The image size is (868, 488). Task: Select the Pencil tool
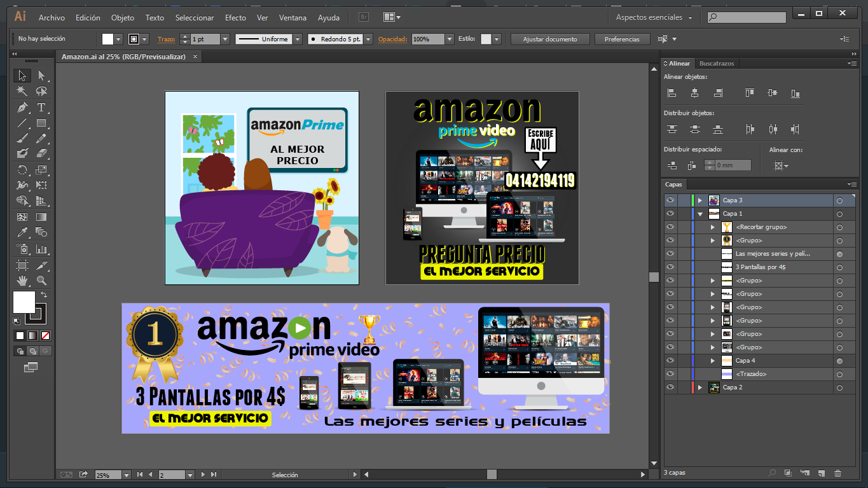point(41,138)
